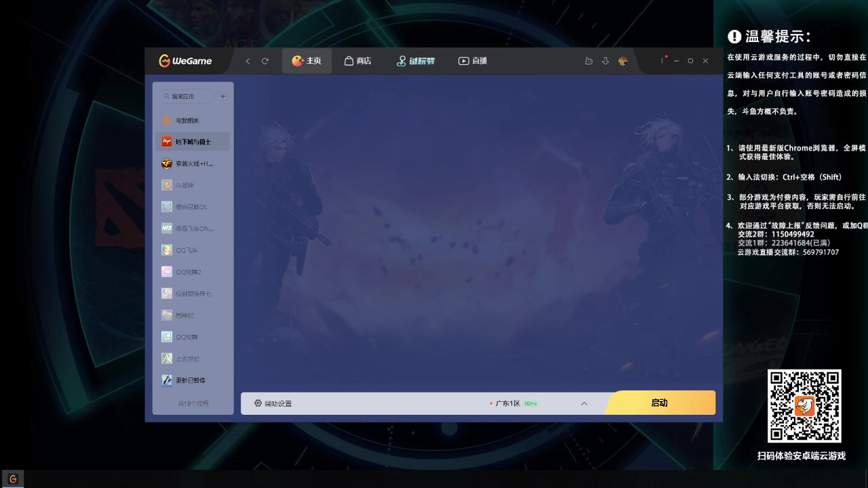Click the 上古世纪 game icon
This screenshot has width=868, height=488.
[167, 359]
